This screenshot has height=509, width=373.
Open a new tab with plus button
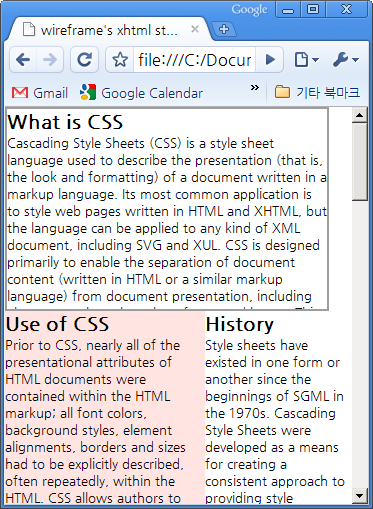coord(224,29)
